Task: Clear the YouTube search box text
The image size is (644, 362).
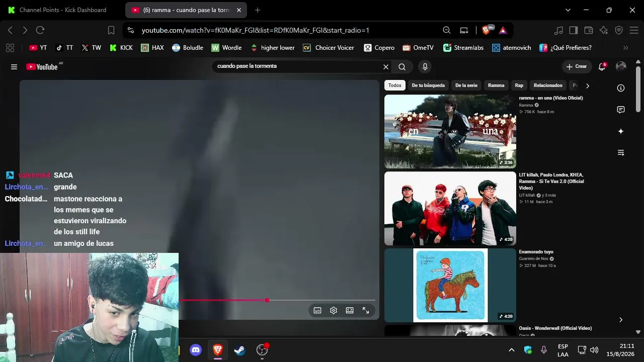Action: tap(386, 67)
